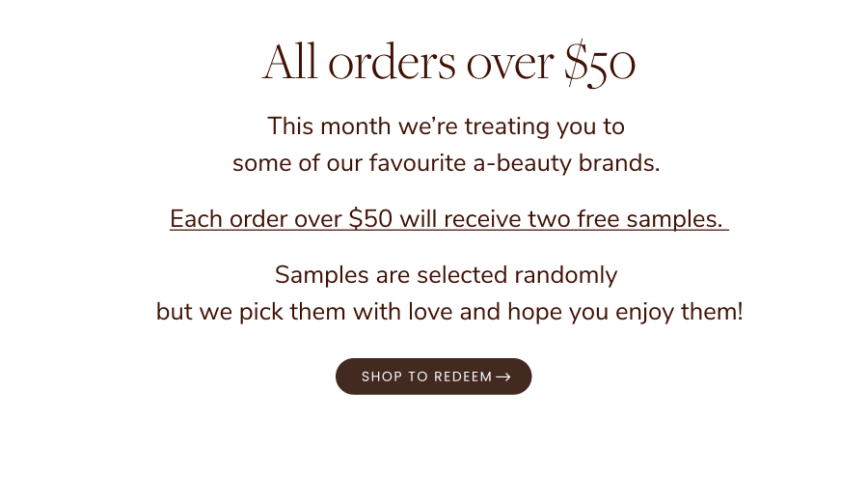
Task: Click the arrow icon inside the redeem button
Action: pos(503,376)
